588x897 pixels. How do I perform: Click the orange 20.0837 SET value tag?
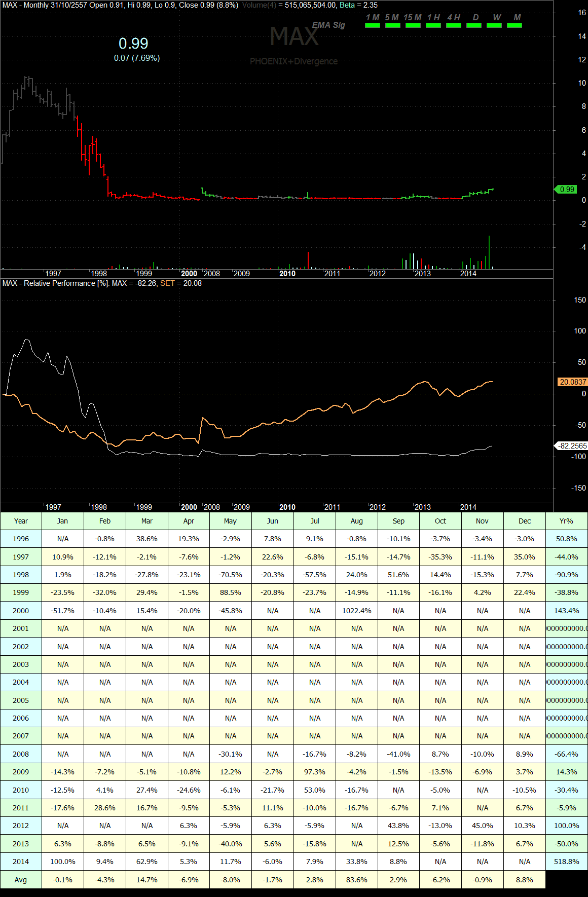pyautogui.click(x=572, y=382)
